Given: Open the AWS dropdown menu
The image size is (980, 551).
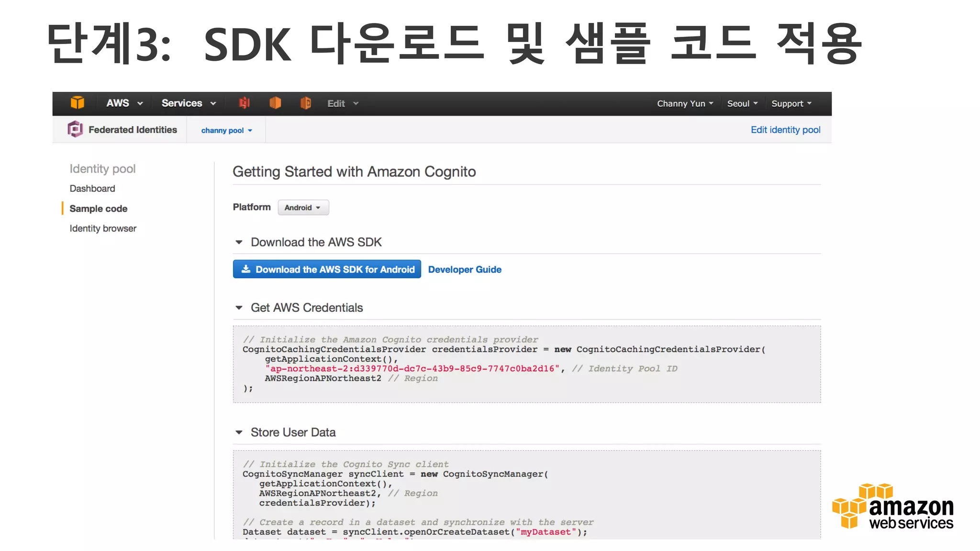Looking at the screenshot, I should coord(124,103).
